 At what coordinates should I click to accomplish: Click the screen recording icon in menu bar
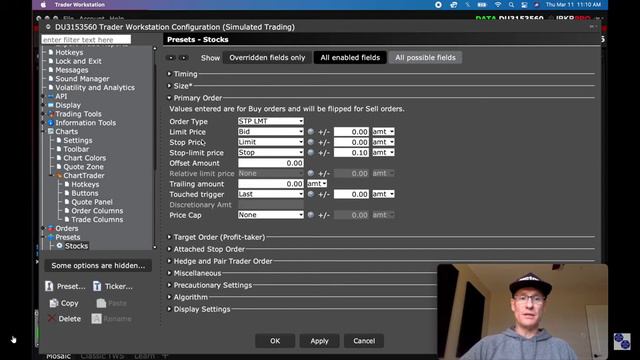pos(438,4)
